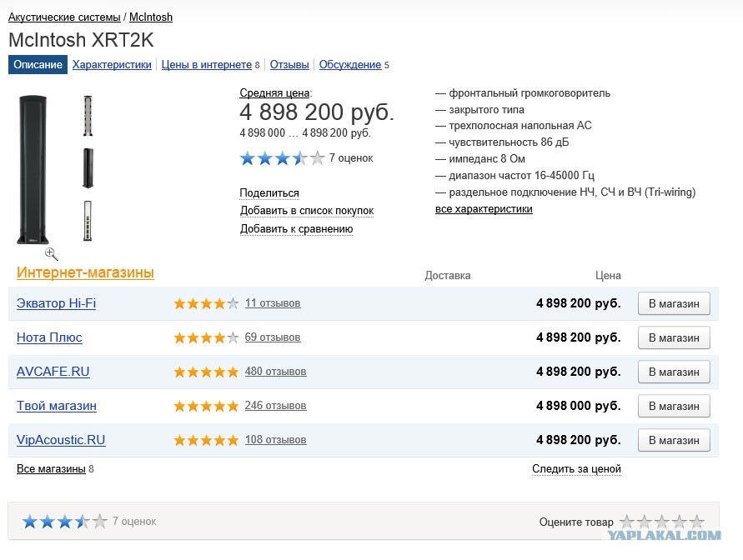Click Добавить к сравнению link
The image size is (743, 560).
[x=297, y=229]
